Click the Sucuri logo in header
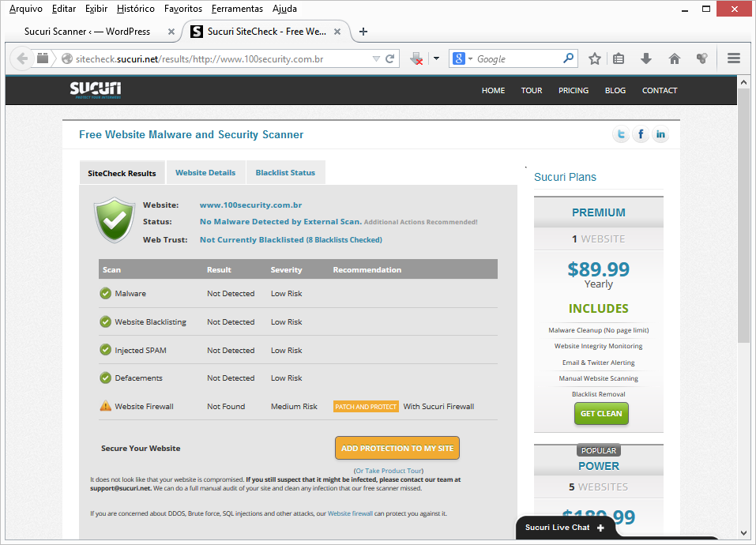Viewport: 756px width, 545px height. (96, 89)
